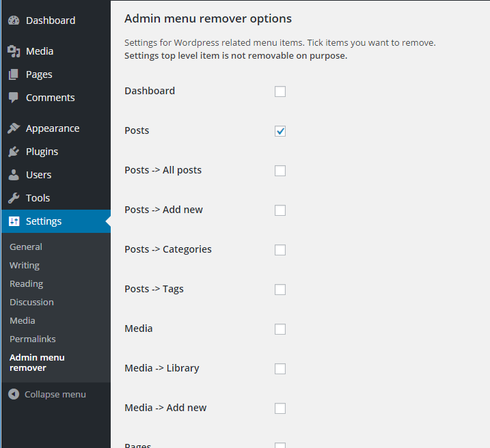Check the Media -> Library checkbox
The height and width of the screenshot is (448, 490).
[280, 369]
